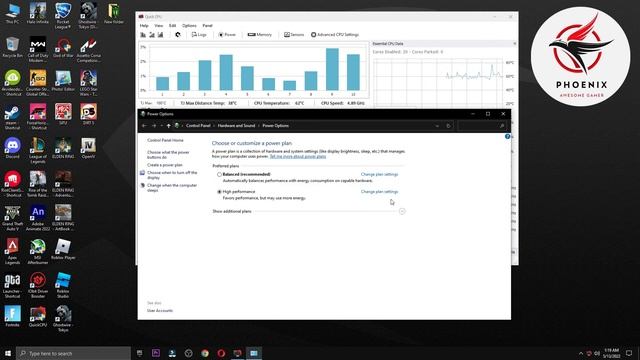Screen dimensions: 640x360
Task: Open Logs in Quick CPU toolbar
Action: click(x=199, y=35)
